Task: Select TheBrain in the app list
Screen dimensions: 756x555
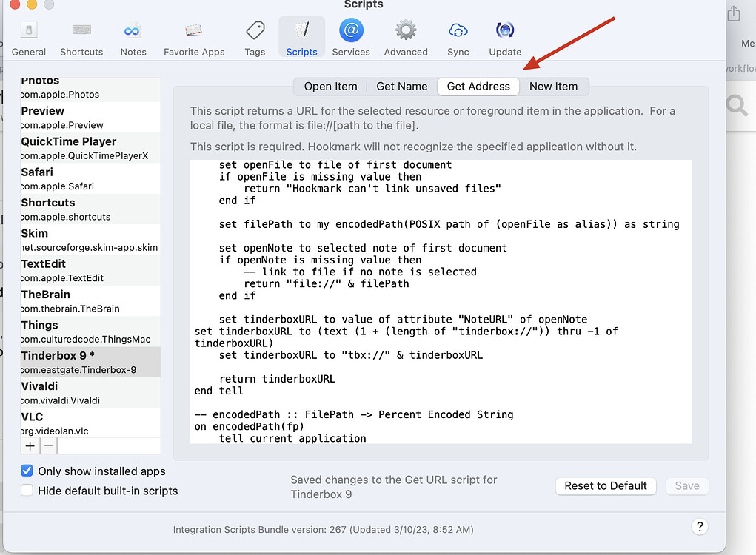Action: click(x=90, y=300)
